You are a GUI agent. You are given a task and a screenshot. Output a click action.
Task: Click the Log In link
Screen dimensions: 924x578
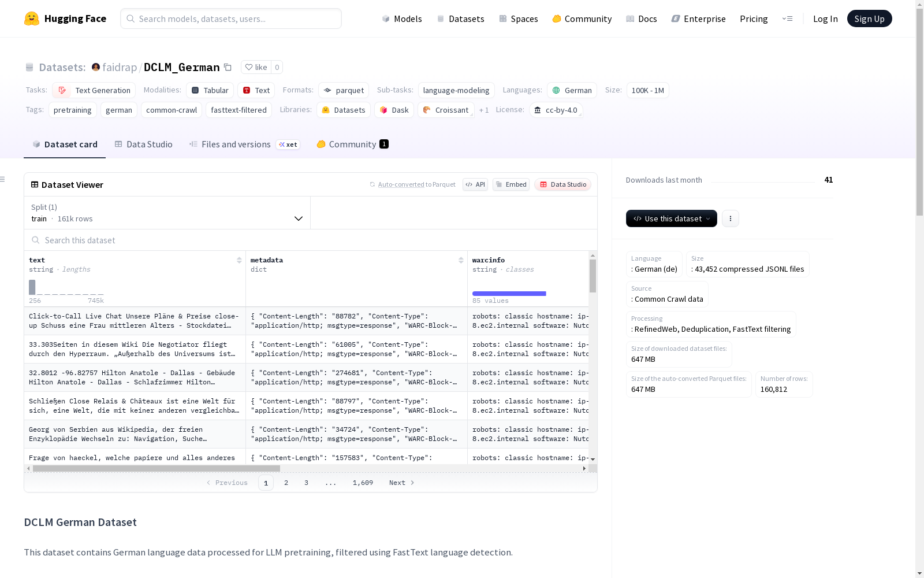(825, 18)
